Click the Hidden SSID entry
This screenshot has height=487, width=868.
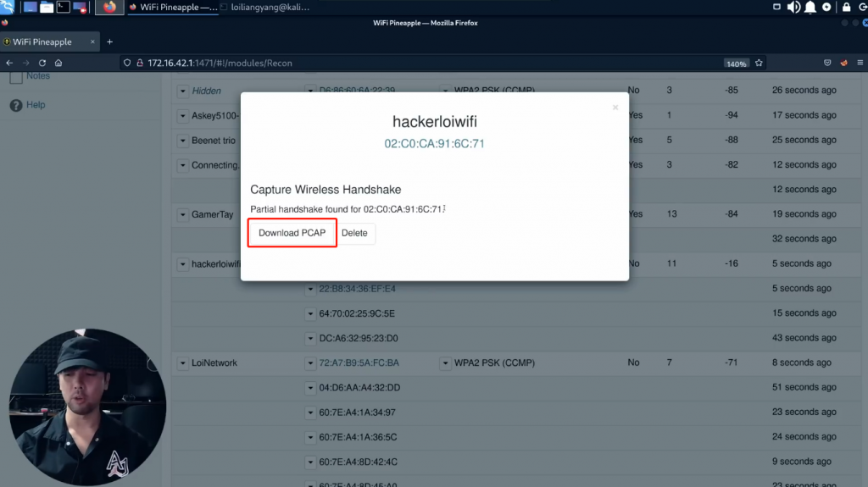[x=207, y=91]
